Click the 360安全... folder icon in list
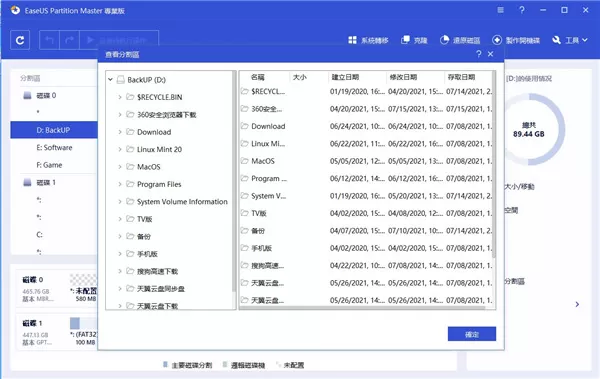The height and width of the screenshot is (379, 600). coord(245,109)
